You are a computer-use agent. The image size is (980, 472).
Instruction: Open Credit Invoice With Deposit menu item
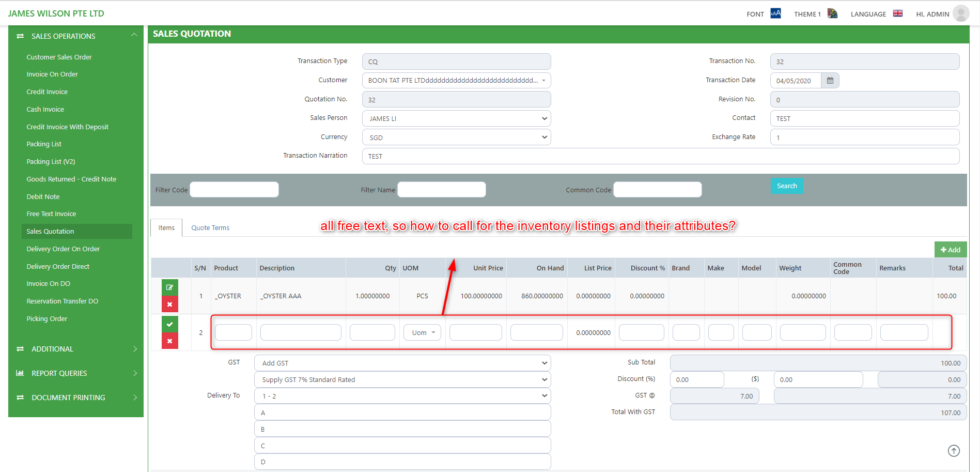(x=67, y=127)
